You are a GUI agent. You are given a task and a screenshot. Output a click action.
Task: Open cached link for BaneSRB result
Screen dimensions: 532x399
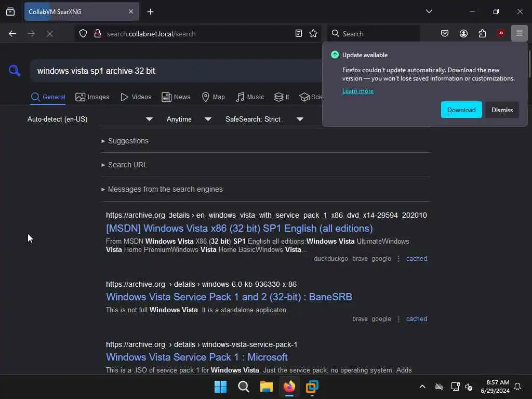point(417,319)
